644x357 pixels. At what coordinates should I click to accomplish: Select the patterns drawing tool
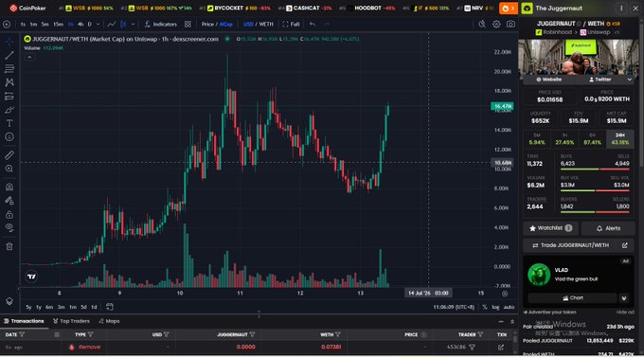pos(9,82)
